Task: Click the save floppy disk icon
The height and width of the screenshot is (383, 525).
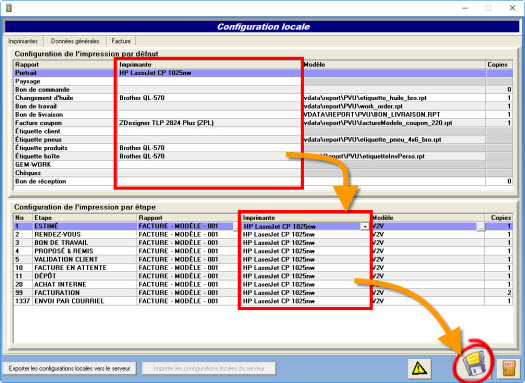Action: click(473, 363)
